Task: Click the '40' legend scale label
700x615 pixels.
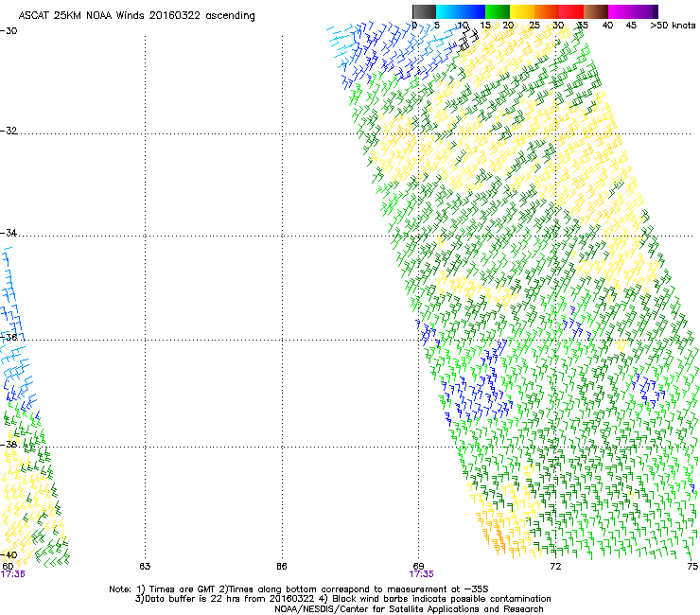Action: click(x=607, y=26)
